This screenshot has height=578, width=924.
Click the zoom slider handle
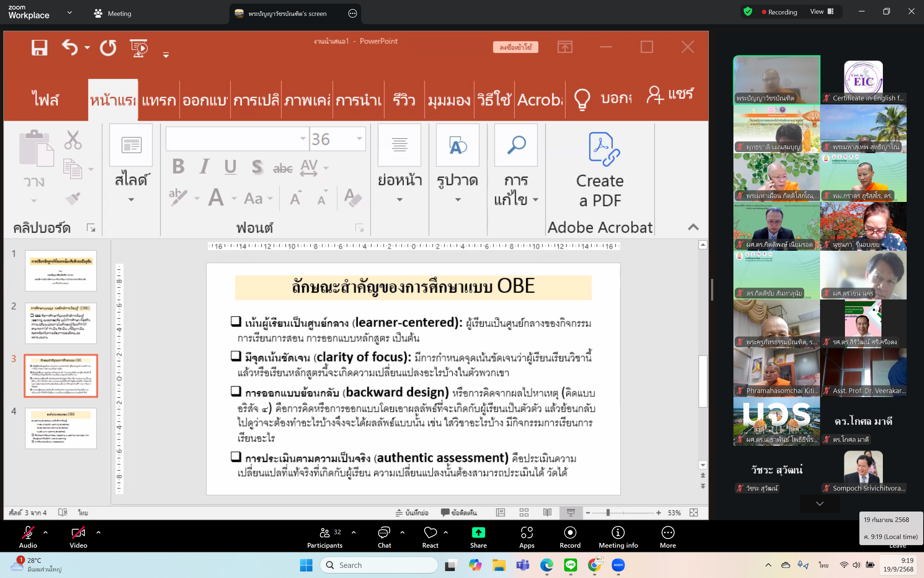[x=608, y=513]
